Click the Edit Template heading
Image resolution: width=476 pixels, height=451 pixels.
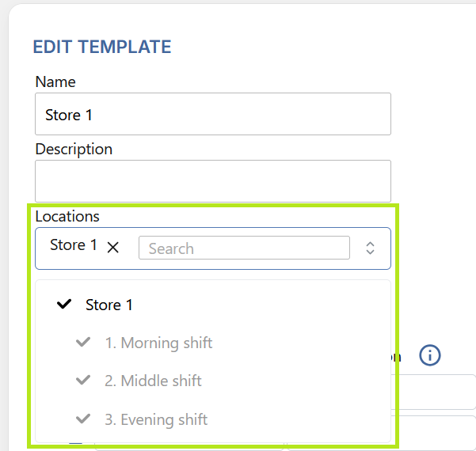[x=102, y=47]
